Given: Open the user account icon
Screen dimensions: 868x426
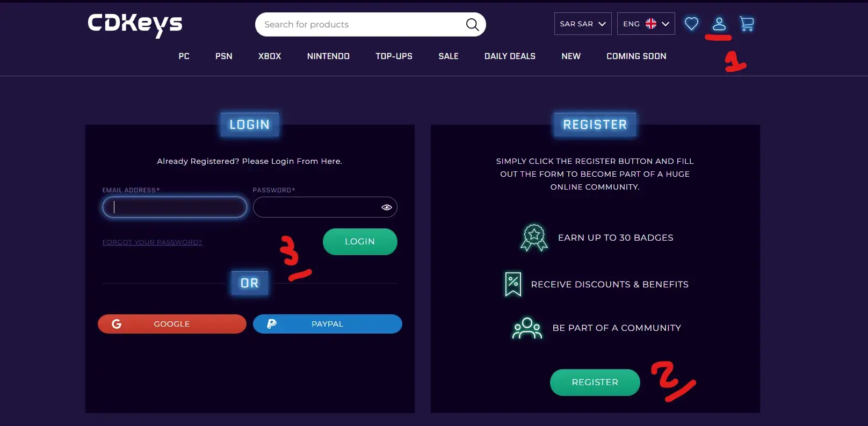Looking at the screenshot, I should pos(719,24).
